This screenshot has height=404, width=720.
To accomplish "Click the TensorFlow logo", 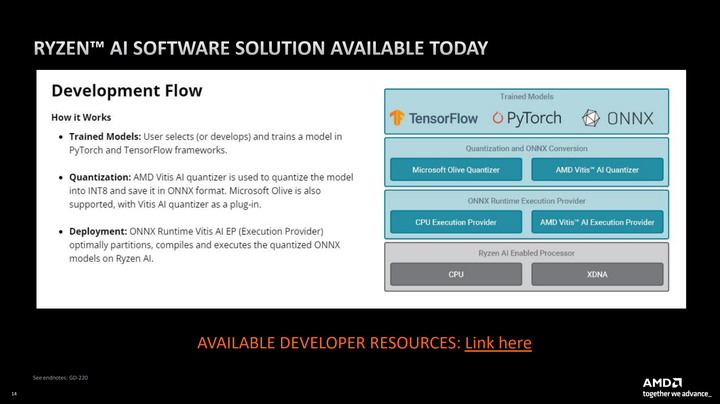I will point(433,118).
